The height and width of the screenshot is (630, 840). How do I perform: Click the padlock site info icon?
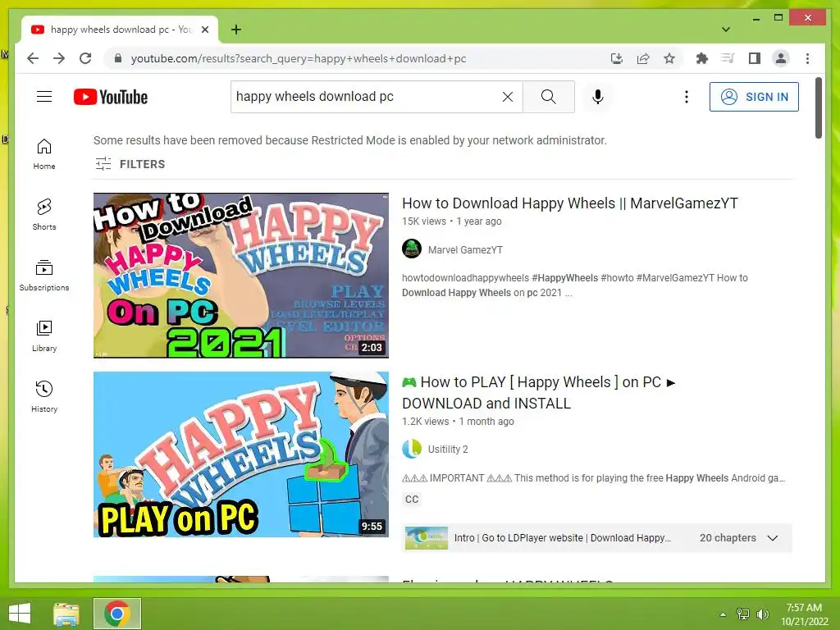pyautogui.click(x=118, y=58)
